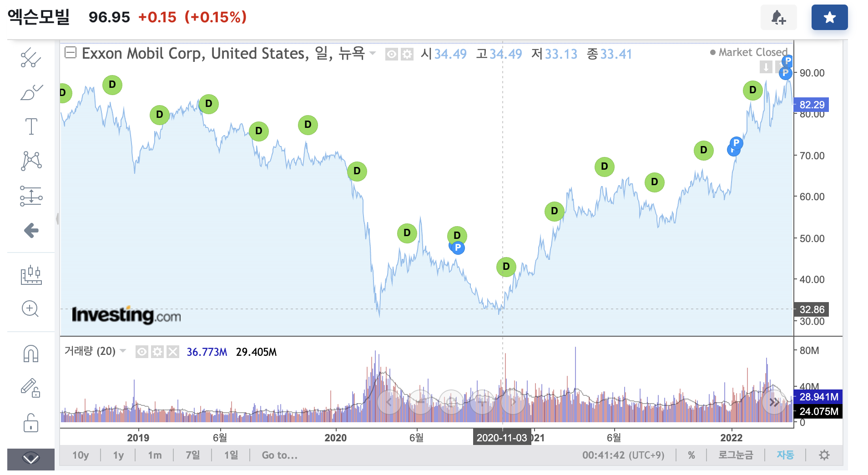
Task: Toggle 자동 auto scale
Action: click(x=785, y=455)
